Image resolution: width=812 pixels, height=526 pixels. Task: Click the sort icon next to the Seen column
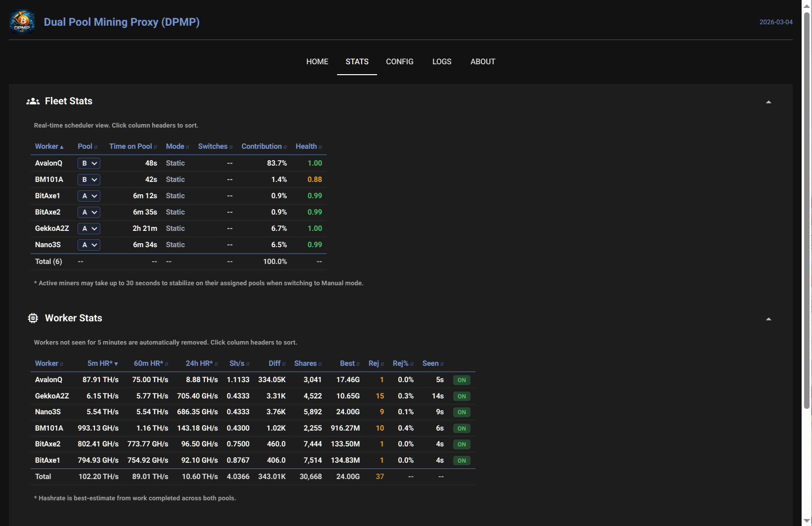(x=442, y=363)
